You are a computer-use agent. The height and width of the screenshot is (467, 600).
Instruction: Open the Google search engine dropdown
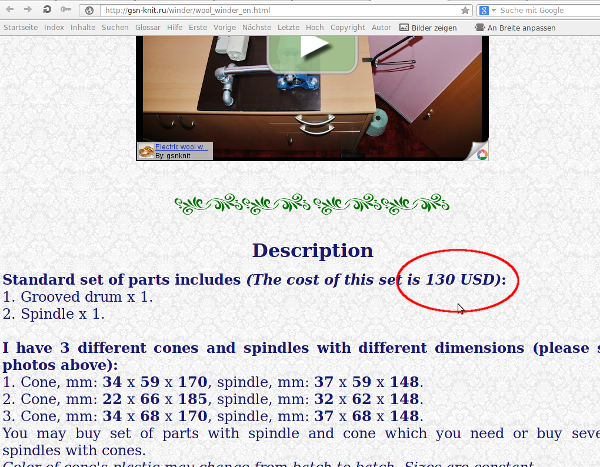tap(488, 10)
